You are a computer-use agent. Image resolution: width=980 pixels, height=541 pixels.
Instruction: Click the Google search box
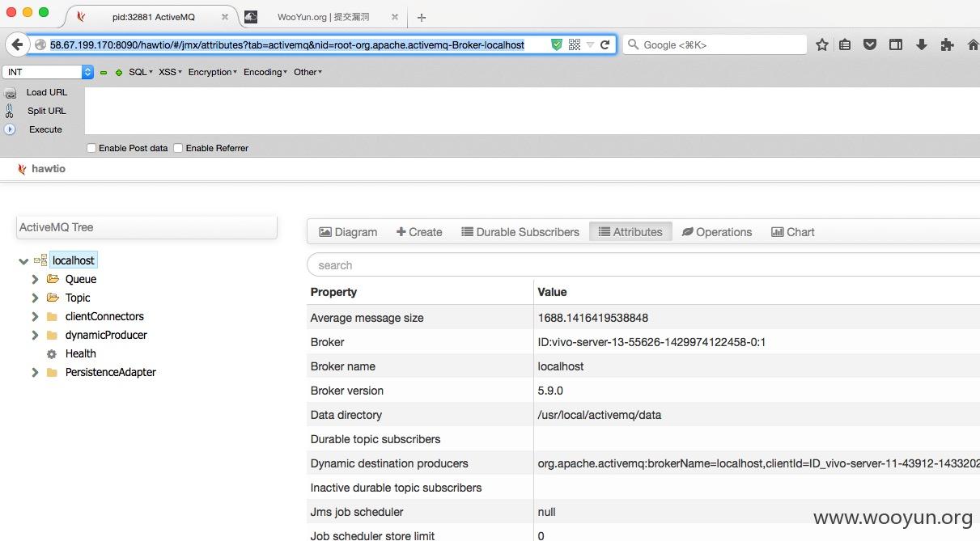(x=715, y=44)
